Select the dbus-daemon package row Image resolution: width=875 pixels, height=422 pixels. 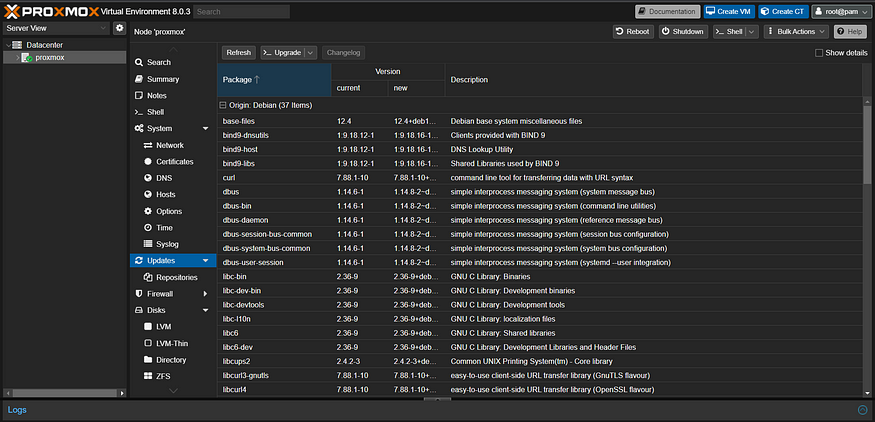point(540,220)
